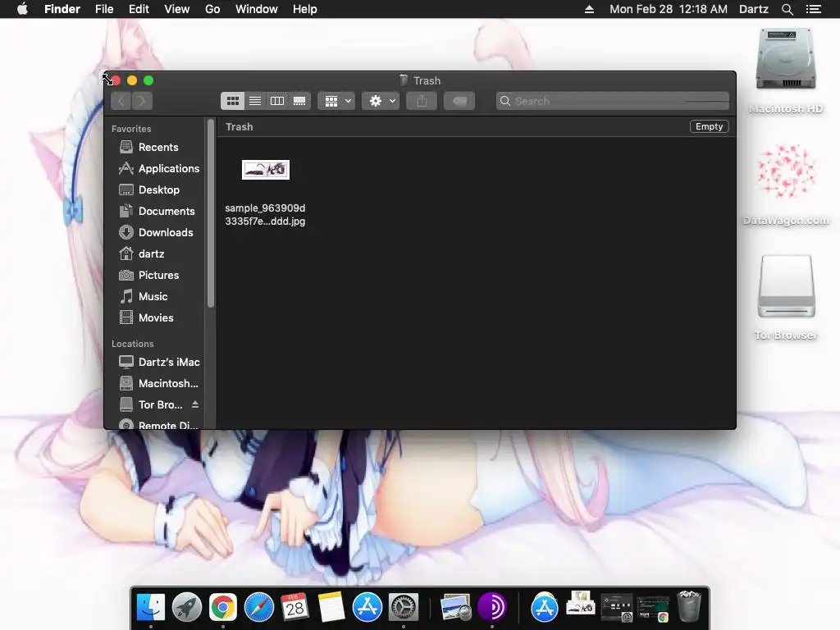
Task: Open the Apple menu
Action: [22, 9]
